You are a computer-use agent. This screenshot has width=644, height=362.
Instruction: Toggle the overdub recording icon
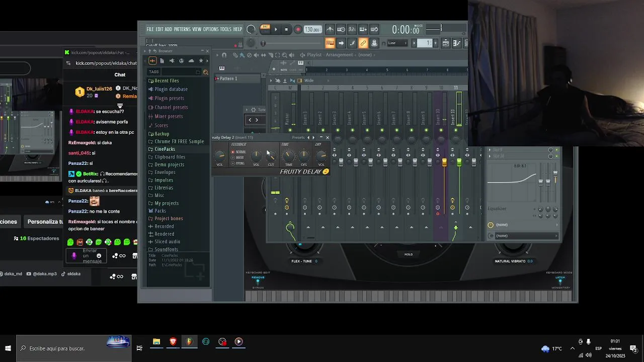[x=363, y=30]
